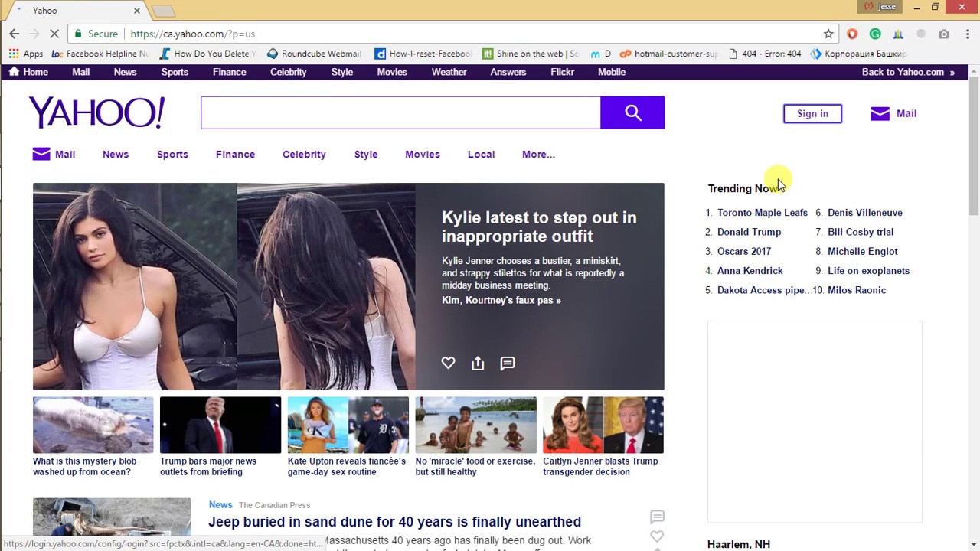Open Facebook Helpline bookmark
Image resolution: width=980 pixels, height=551 pixels.
pyautogui.click(x=100, y=54)
